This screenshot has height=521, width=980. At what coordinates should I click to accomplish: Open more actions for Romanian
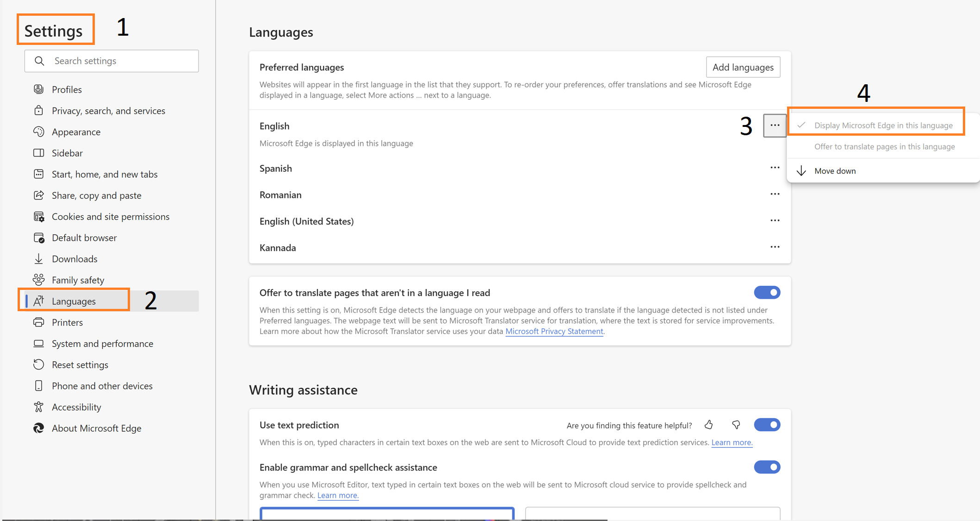click(775, 194)
